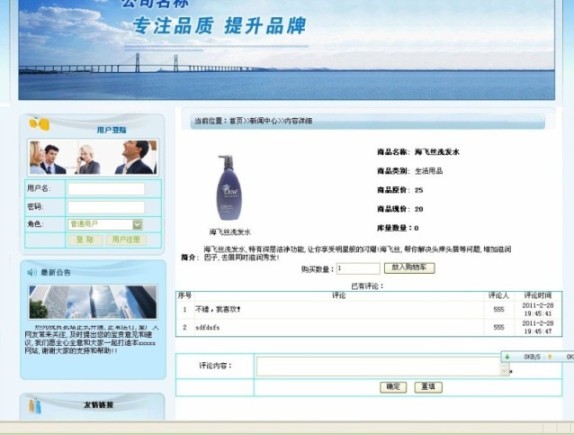
Task: Click the speaker icon next to 最新公告
Action: tap(32, 272)
